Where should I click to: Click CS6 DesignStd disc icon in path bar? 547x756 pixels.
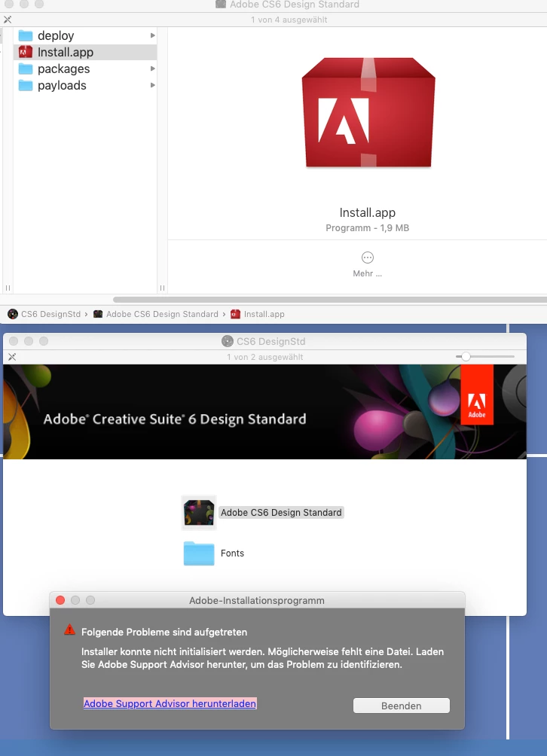pos(13,314)
